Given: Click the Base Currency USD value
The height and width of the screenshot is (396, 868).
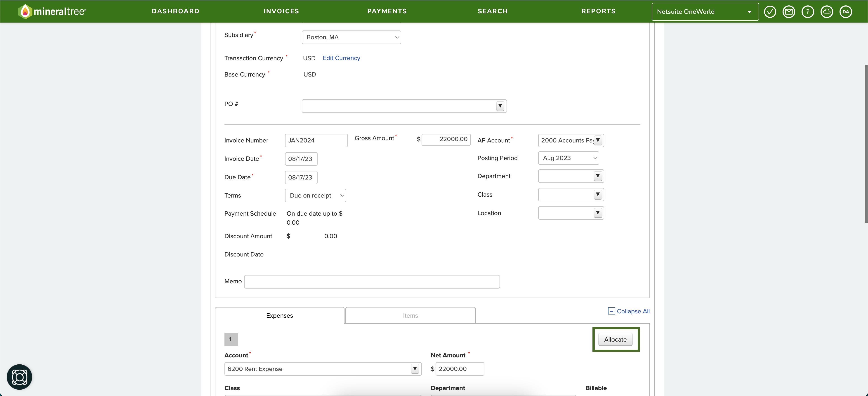Looking at the screenshot, I should click(309, 74).
